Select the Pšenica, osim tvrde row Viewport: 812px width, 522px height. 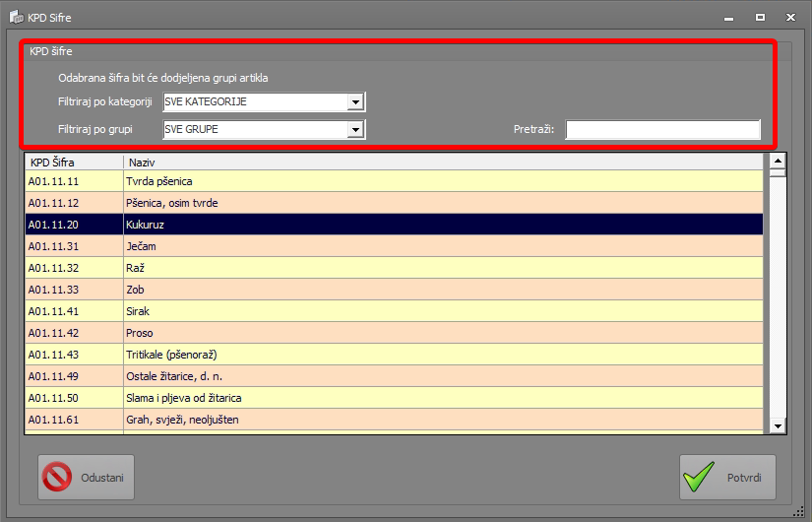coord(394,203)
